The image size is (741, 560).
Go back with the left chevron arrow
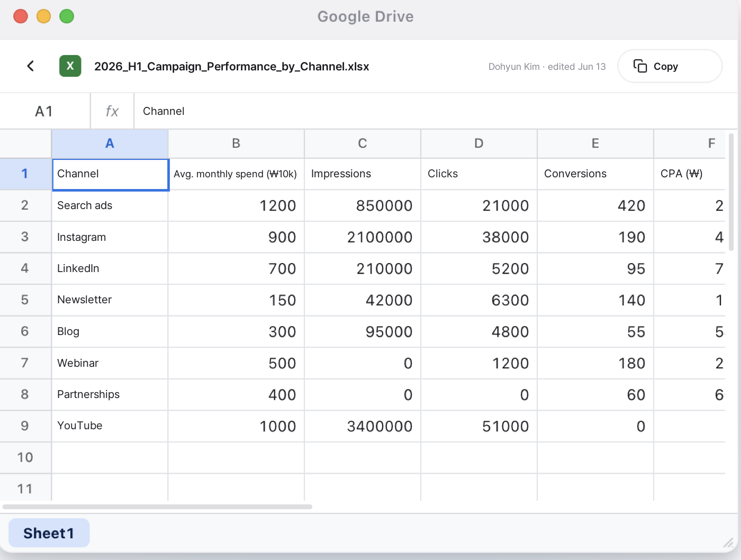pos(31,66)
